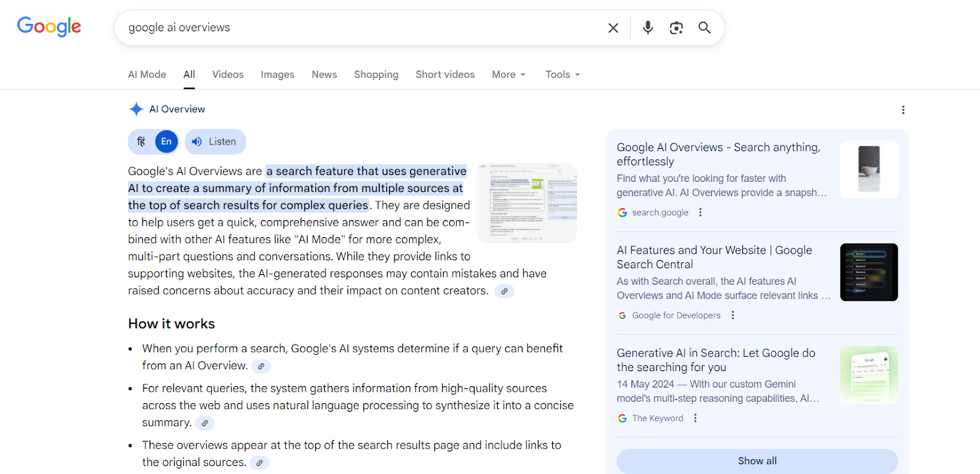
Task: Open the Short videos tab
Action: 445,74
